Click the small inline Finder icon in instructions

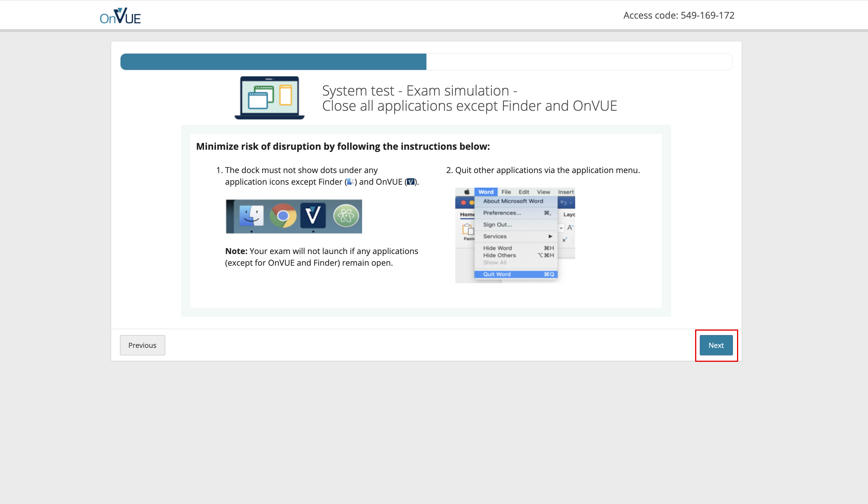[350, 182]
